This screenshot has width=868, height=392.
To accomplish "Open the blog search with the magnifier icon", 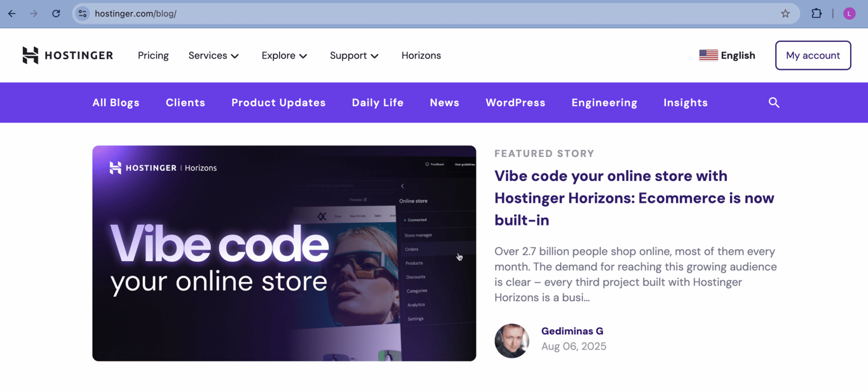I will coord(773,102).
